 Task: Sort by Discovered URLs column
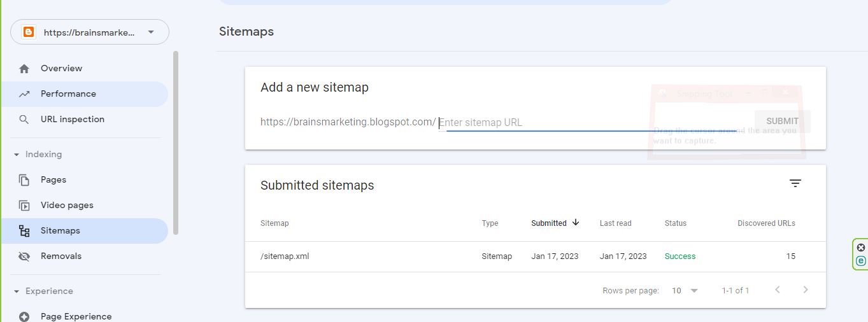click(766, 223)
